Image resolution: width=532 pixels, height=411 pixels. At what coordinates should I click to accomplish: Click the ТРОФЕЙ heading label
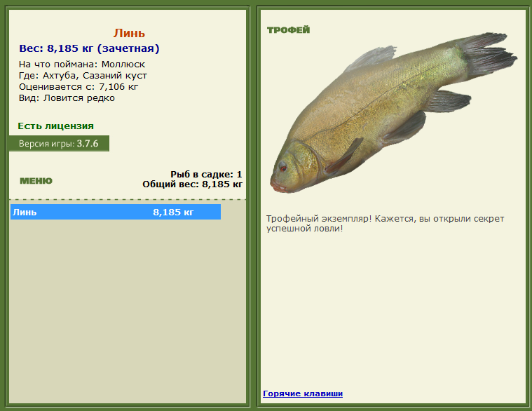(288, 30)
